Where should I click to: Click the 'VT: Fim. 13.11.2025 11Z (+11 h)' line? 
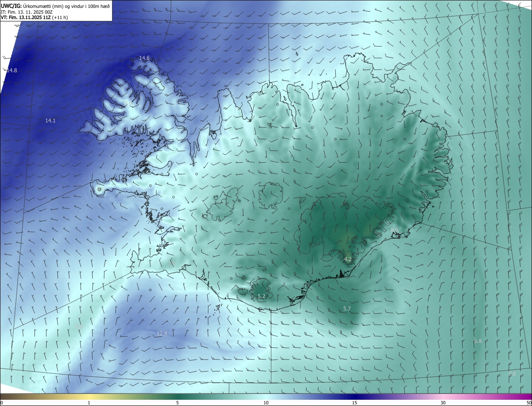[x=34, y=18]
